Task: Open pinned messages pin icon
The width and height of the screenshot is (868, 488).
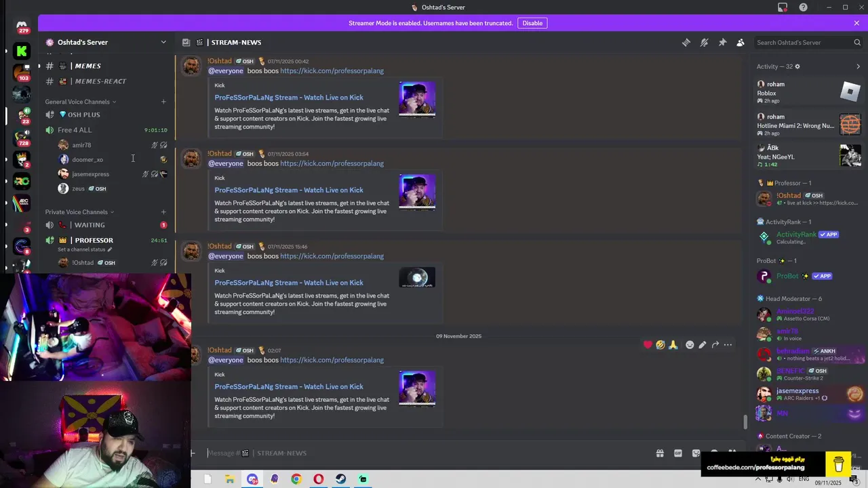Action: [722, 42]
